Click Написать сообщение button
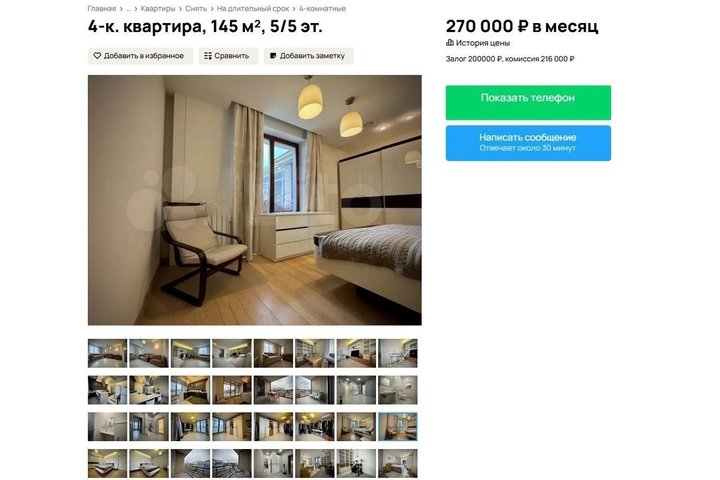This screenshot has width=720, height=480. [x=528, y=143]
